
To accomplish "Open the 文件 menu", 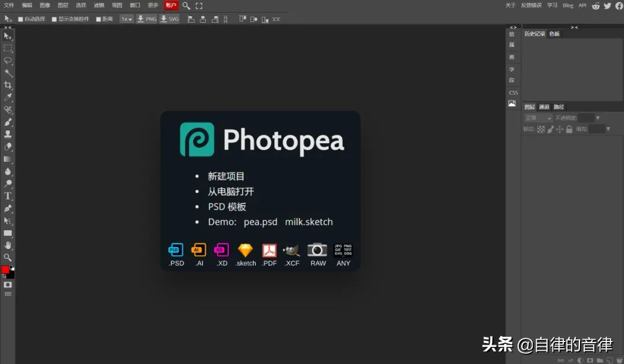I will point(9,6).
